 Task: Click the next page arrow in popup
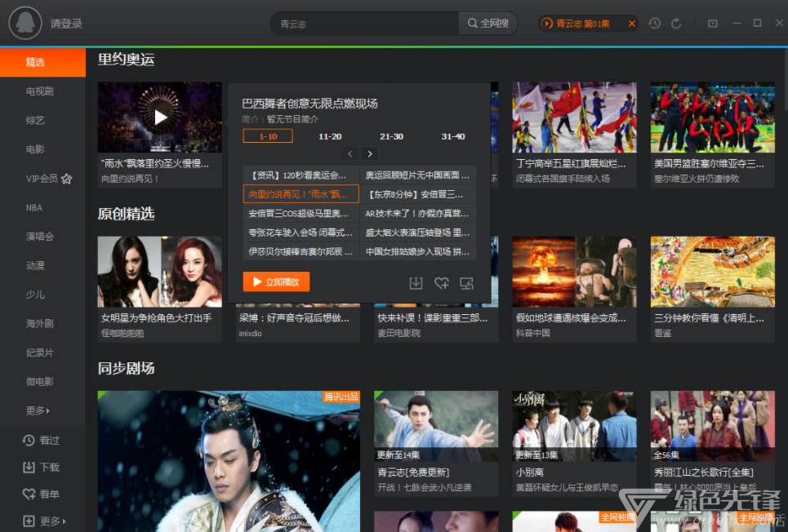pos(370,153)
